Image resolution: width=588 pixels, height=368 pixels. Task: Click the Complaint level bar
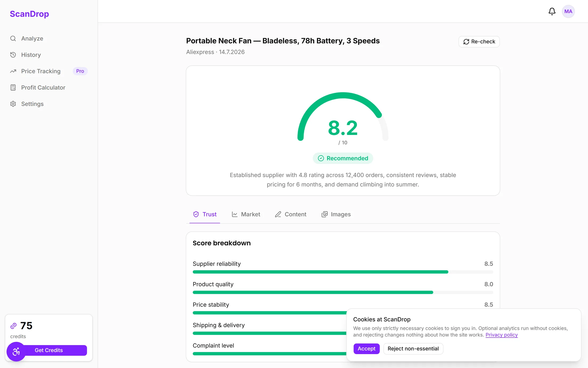tap(269, 354)
